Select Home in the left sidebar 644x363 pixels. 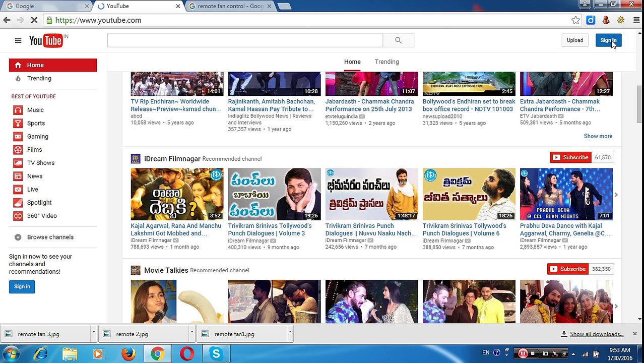pyautogui.click(x=53, y=65)
